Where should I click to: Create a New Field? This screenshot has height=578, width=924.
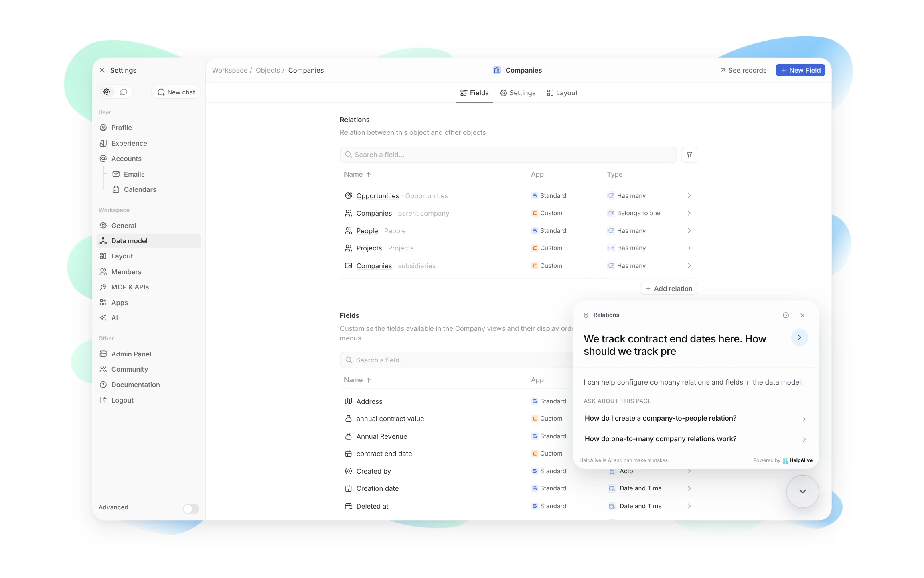click(x=800, y=70)
